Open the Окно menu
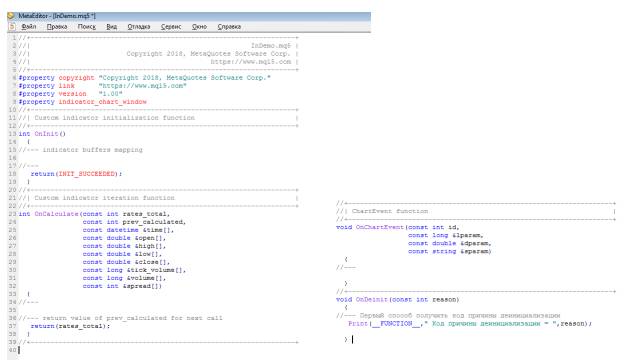Screen dimensions: 640x360 pyautogui.click(x=199, y=27)
